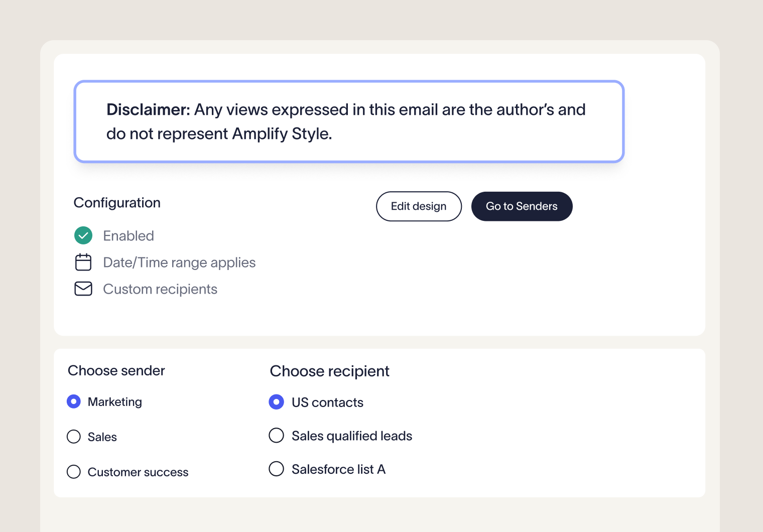The height and width of the screenshot is (532, 763).
Task: Click the disclaimer text box
Action: (x=349, y=121)
